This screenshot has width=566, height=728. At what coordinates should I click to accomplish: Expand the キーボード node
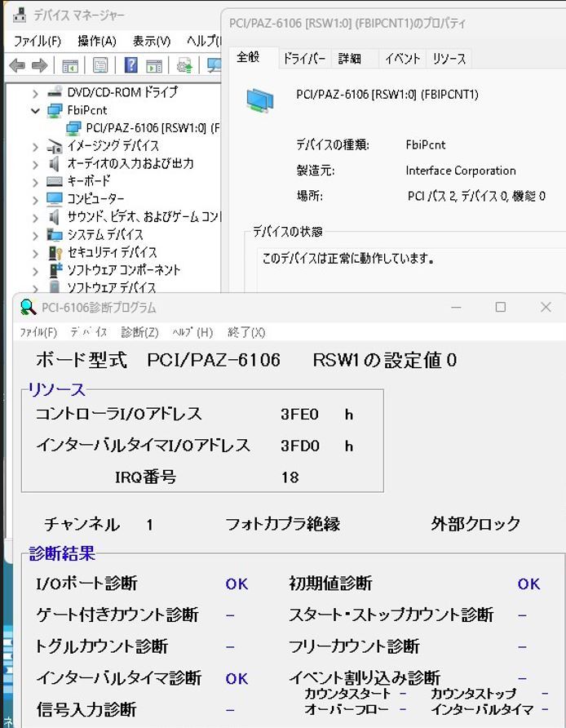35,183
